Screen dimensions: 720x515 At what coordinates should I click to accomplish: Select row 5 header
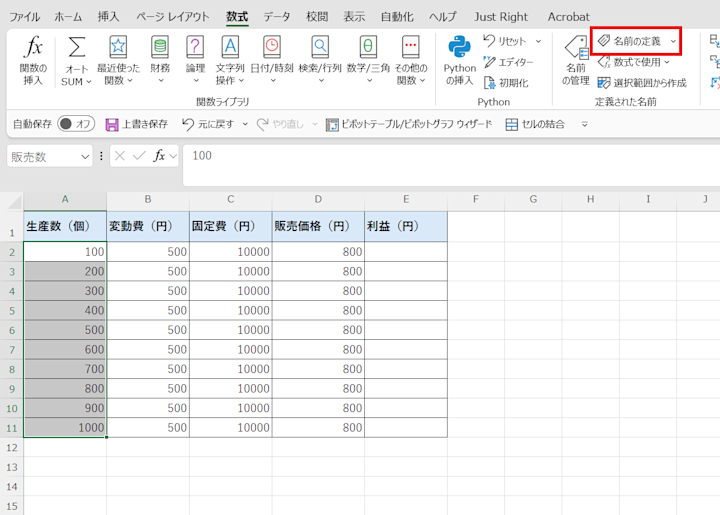point(11,311)
